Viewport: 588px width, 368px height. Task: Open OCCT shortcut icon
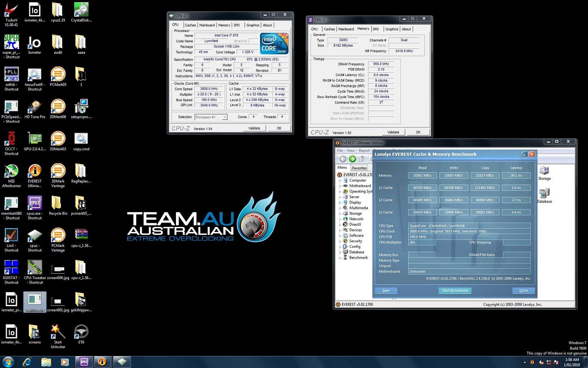[x=11, y=143]
